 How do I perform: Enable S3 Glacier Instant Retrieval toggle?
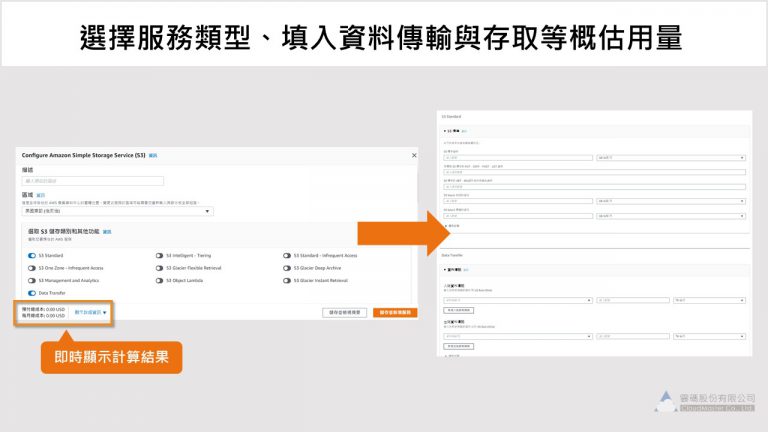click(x=288, y=281)
